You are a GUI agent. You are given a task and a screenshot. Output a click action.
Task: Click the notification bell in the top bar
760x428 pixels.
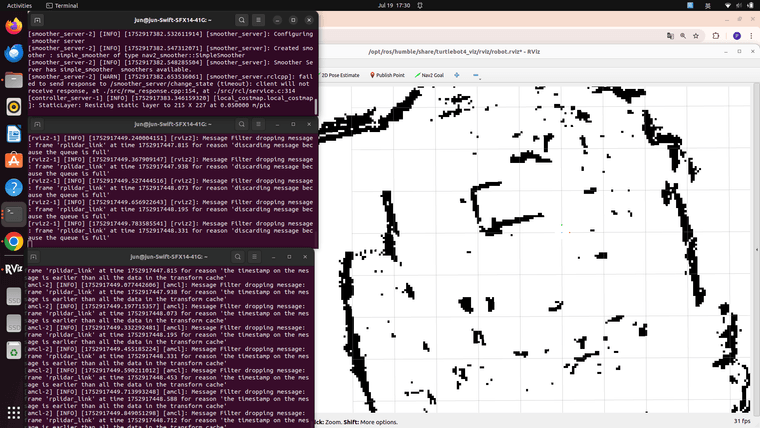click(420, 5)
